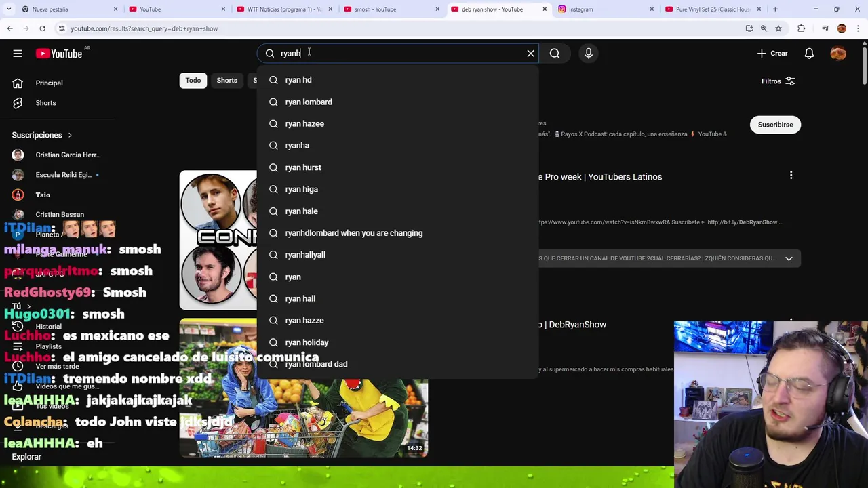Open the DebRyanShow video title
Image resolution: width=868 pixels, height=488 pixels.
573,325
